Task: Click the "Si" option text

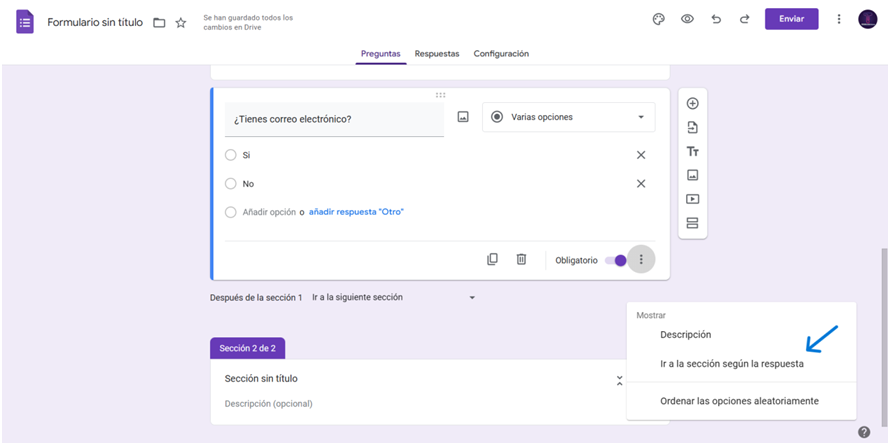Action: tap(246, 155)
